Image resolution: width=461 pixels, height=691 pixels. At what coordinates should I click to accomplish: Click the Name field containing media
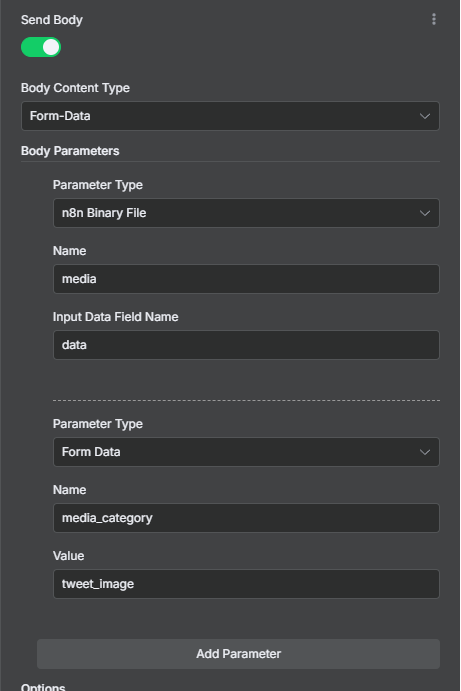pyautogui.click(x=246, y=279)
